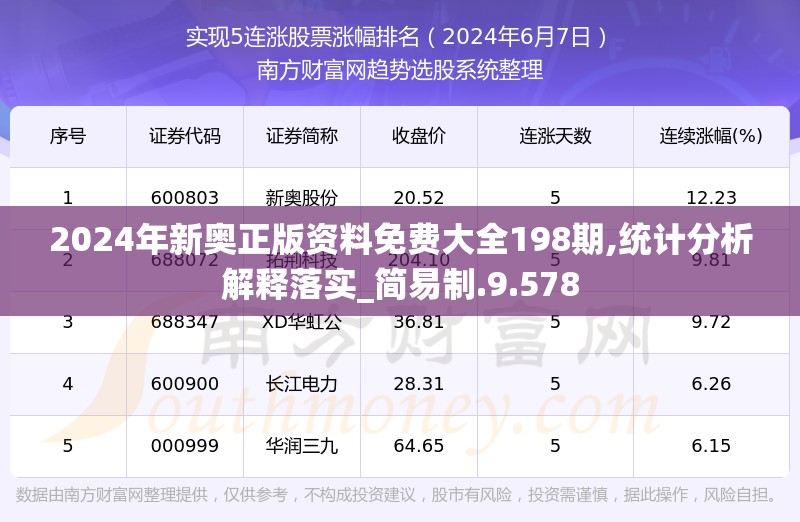The image size is (800, 522).
Task: Click row number 5 in 序号 column
Action: tap(68, 446)
